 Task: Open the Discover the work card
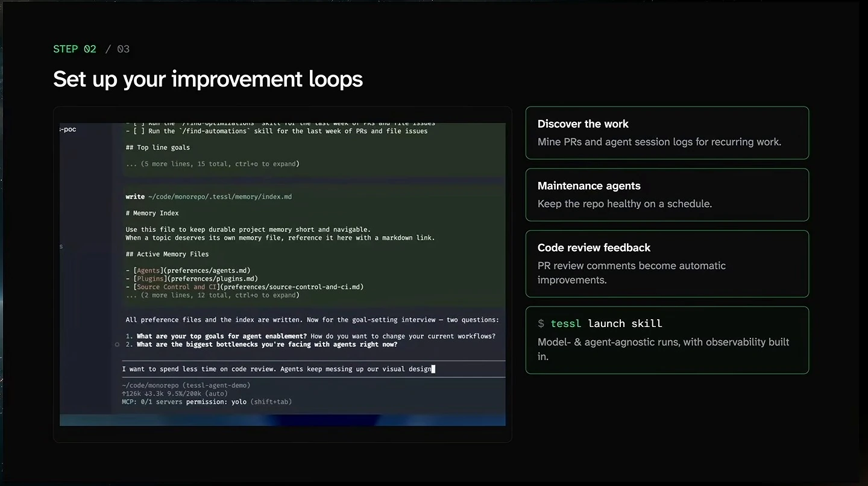pyautogui.click(x=667, y=132)
